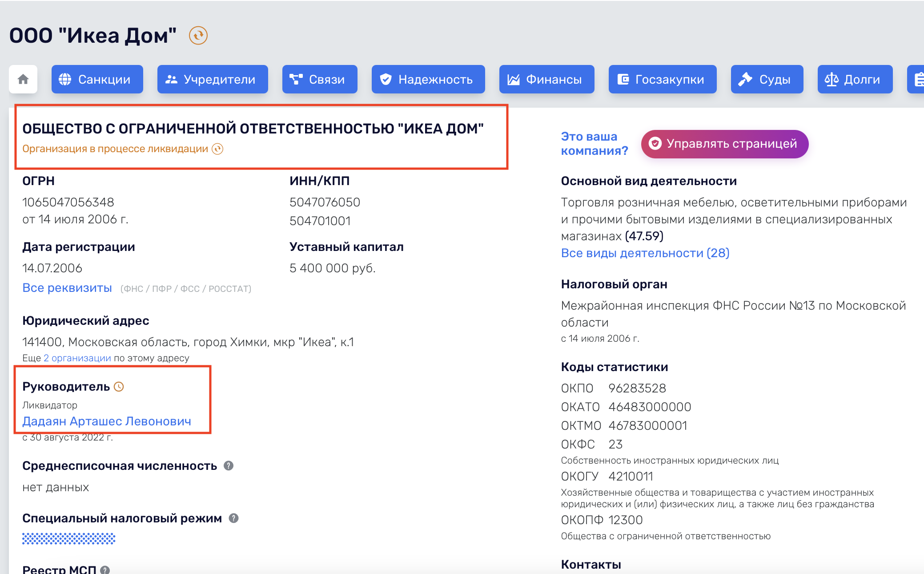
Task: Click the people icon on Учредители button
Action: (x=172, y=79)
